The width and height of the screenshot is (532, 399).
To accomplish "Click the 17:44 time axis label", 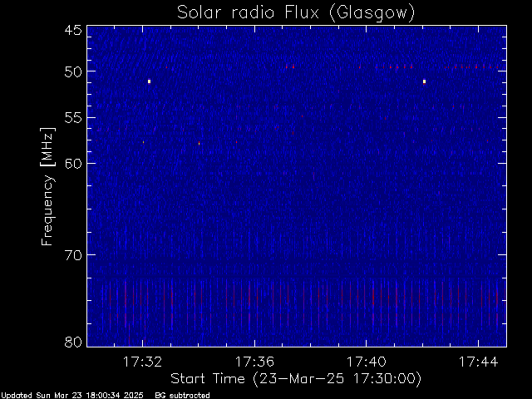I will point(479,362).
